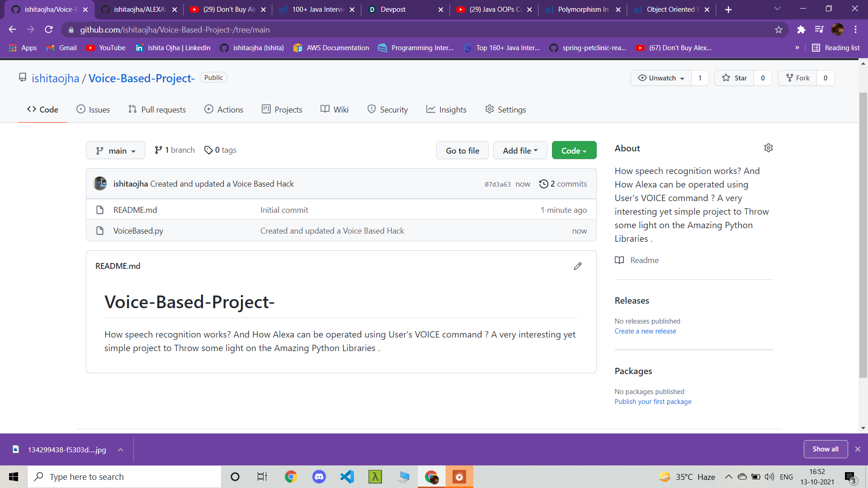868x488 pixels.
Task: Click the commit history clock icon
Action: pos(543,184)
